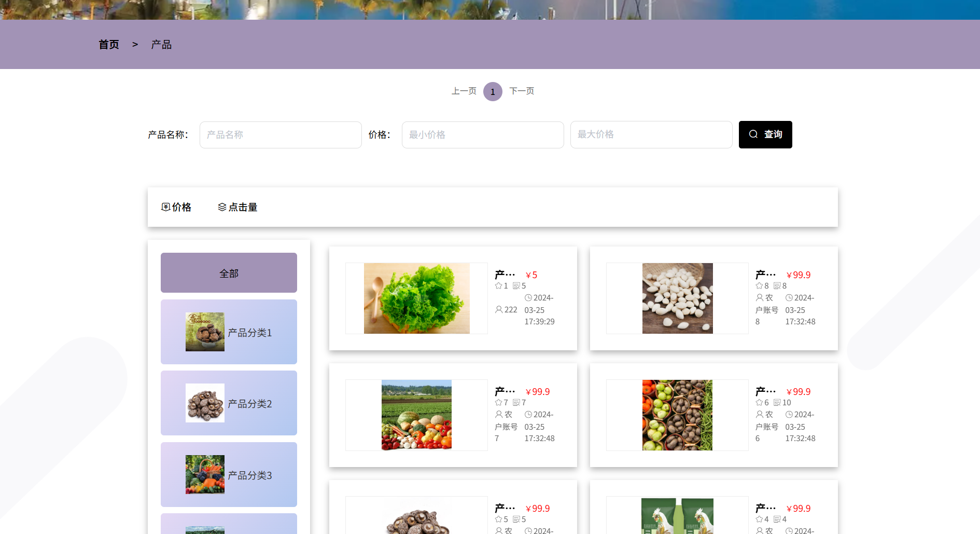Click the user icon on 农户账号7 card
Viewport: 980px width, 534px height.
click(x=499, y=415)
